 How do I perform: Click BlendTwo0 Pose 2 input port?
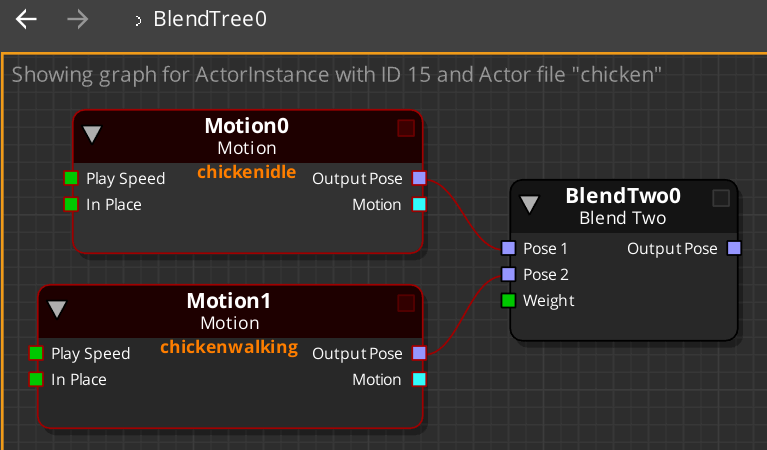[x=508, y=274]
